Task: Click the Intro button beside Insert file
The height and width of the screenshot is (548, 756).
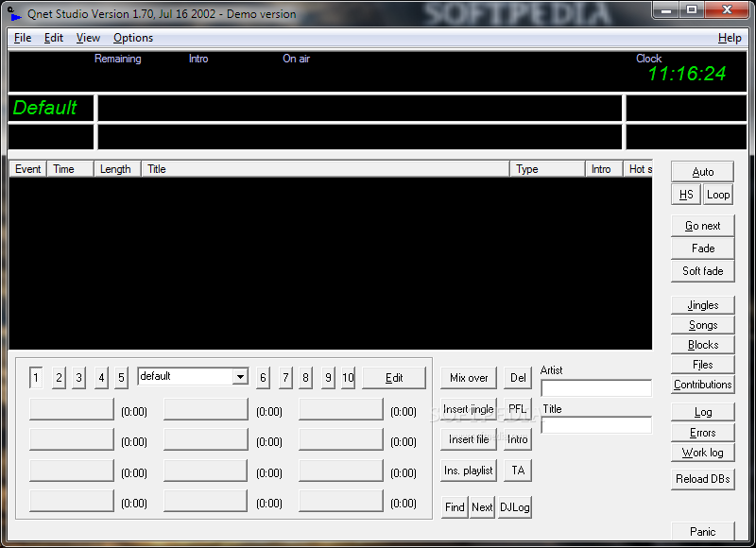Action: pos(518,439)
